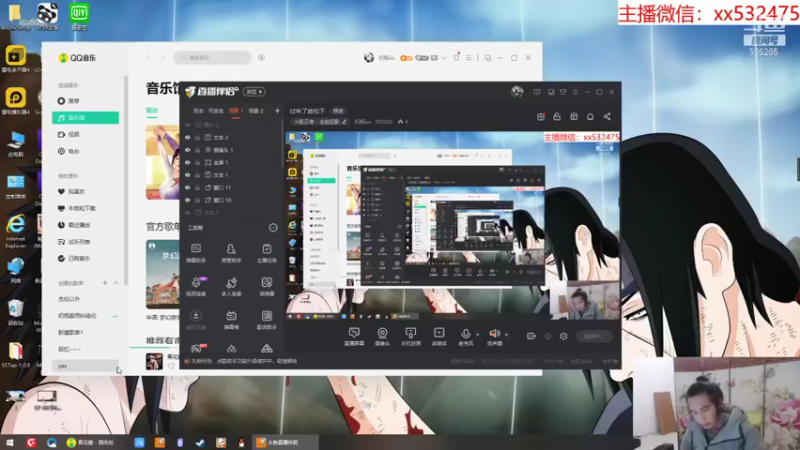Add the 摄像头 camera source
This screenshot has height=450, width=800.
pos(382,337)
